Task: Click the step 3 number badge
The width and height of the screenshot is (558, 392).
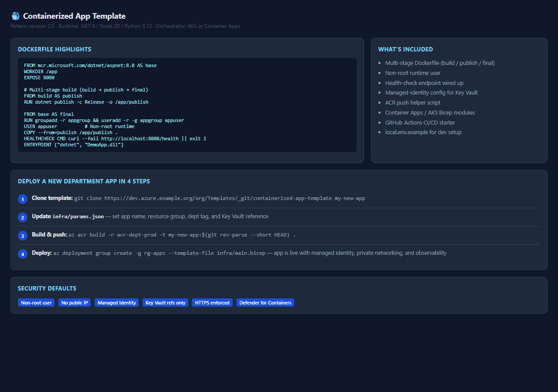Action: (23, 236)
